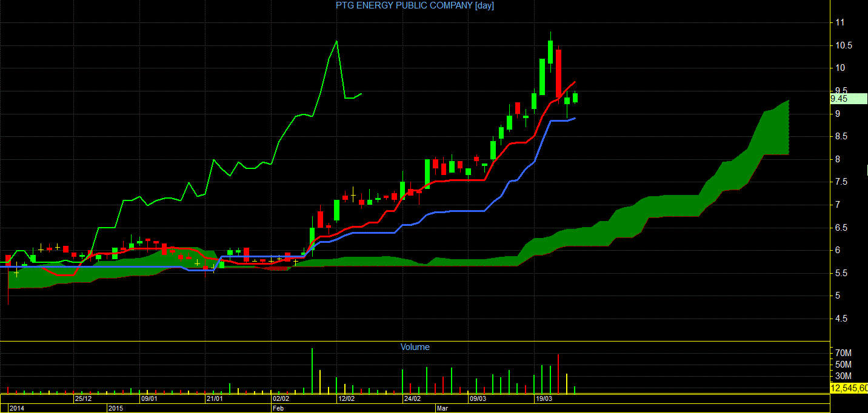Click the 10.5 price axis label

point(844,45)
